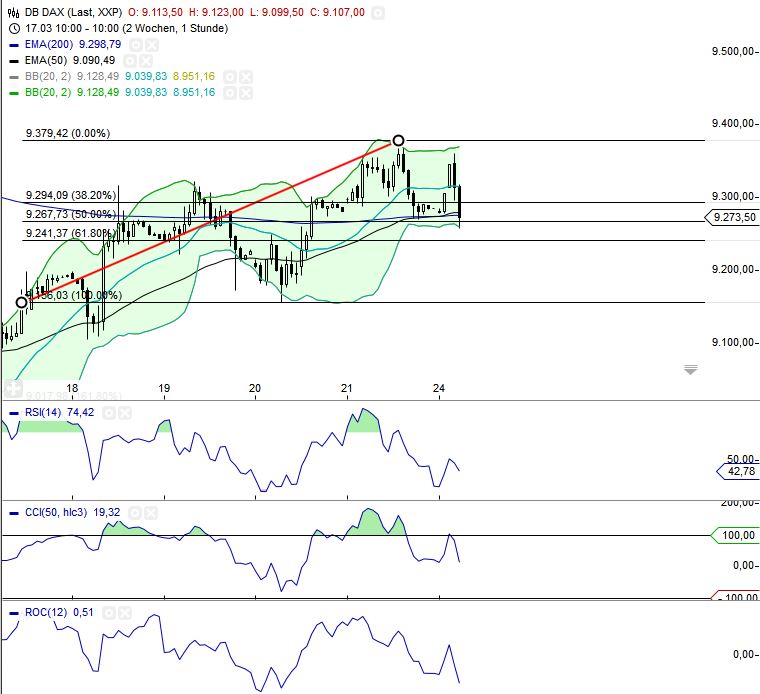
Task: Click the RSI value tag 42,78
Action: point(739,472)
